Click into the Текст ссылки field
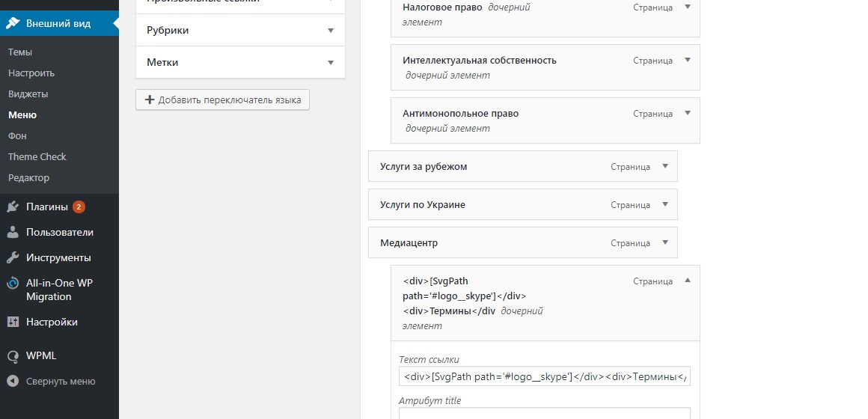Image resolution: width=868 pixels, height=419 pixels. [544, 376]
